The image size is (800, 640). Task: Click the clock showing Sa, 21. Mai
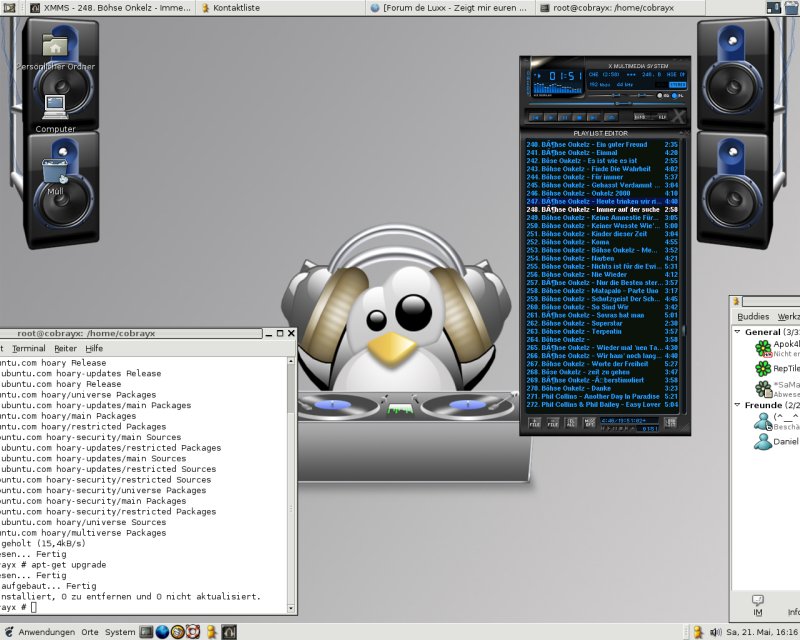tap(763, 632)
